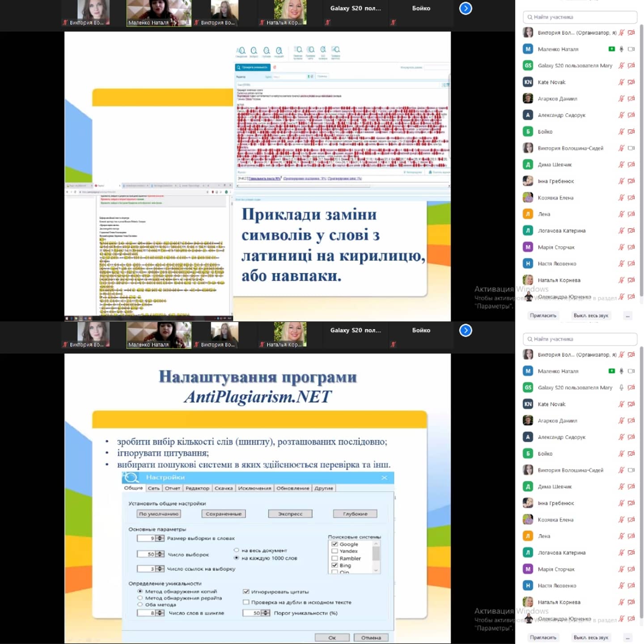
Task: Click the scrollbar in the Поисковые системы list
Action: 376,555
